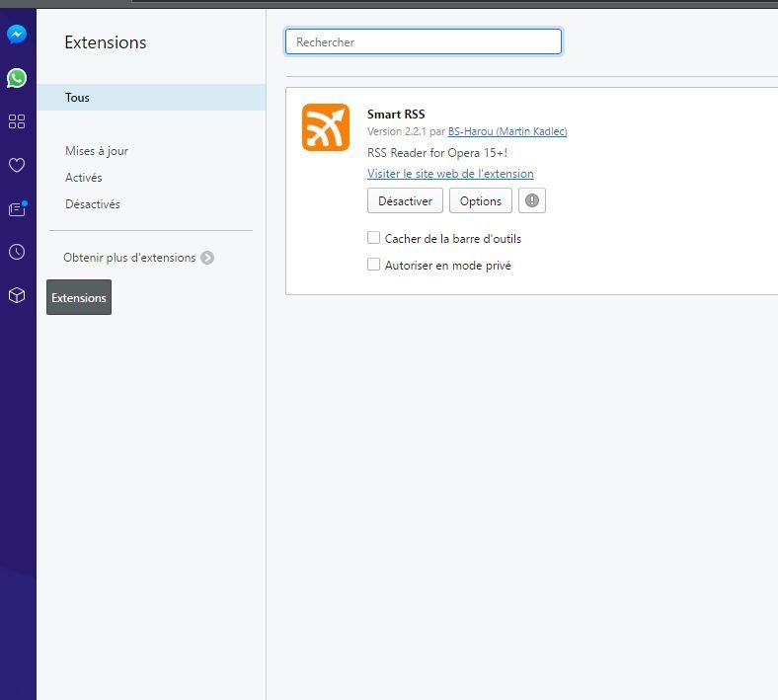Image resolution: width=778 pixels, height=700 pixels.
Task: Click the exclamation details button for Smart RSS
Action: click(x=532, y=200)
